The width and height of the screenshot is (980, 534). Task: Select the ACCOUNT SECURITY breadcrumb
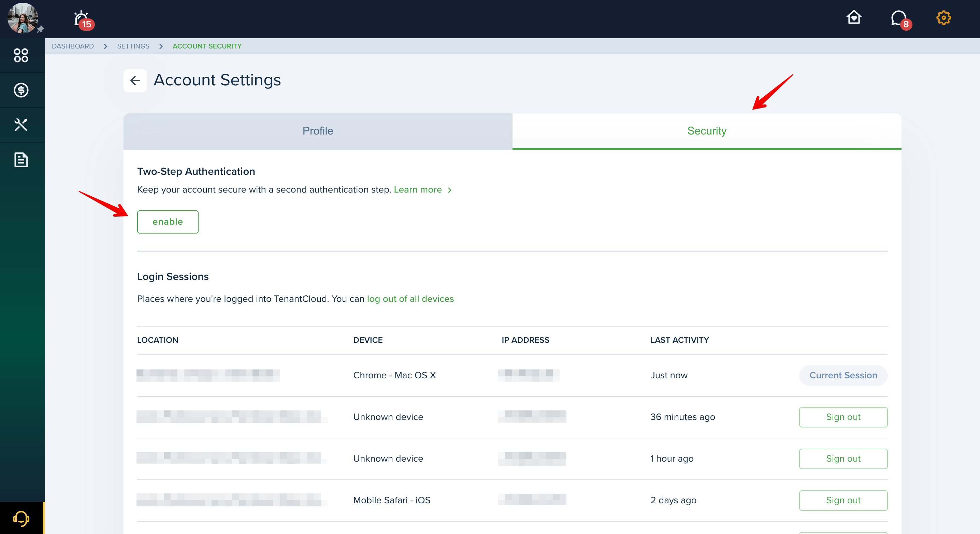click(207, 46)
